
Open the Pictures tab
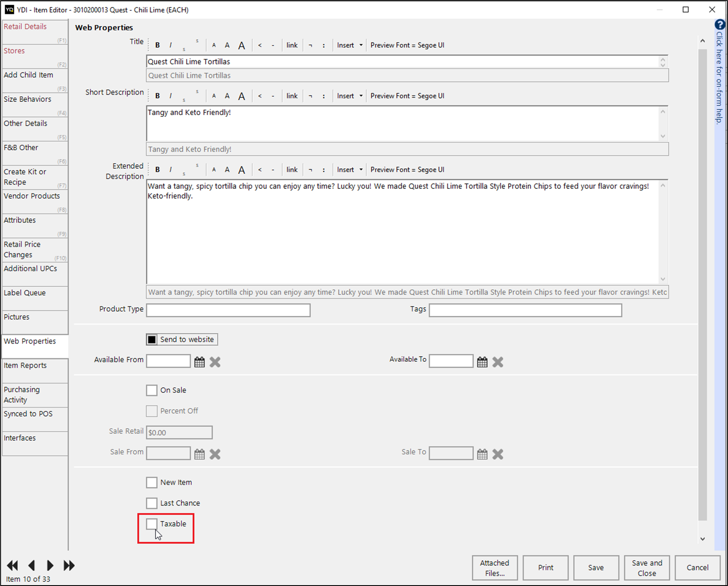pyautogui.click(x=35, y=322)
